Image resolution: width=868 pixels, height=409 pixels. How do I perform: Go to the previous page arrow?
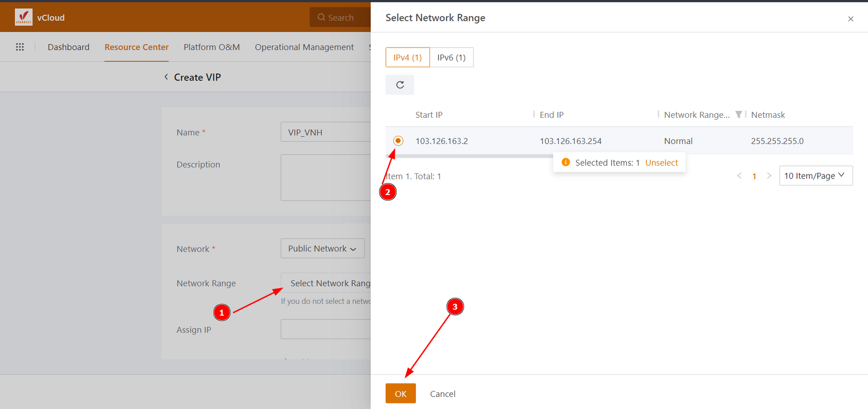pyautogui.click(x=739, y=176)
